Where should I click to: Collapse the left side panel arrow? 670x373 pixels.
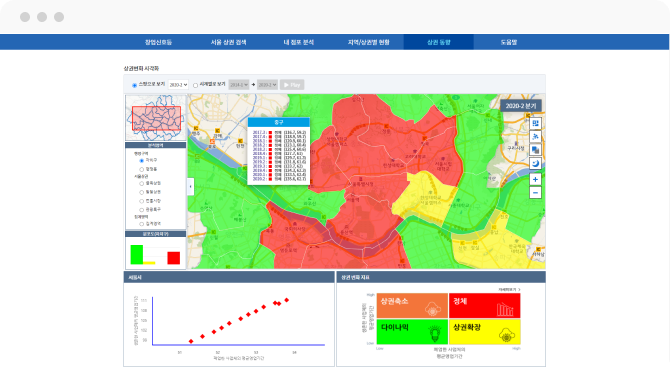coord(191,186)
